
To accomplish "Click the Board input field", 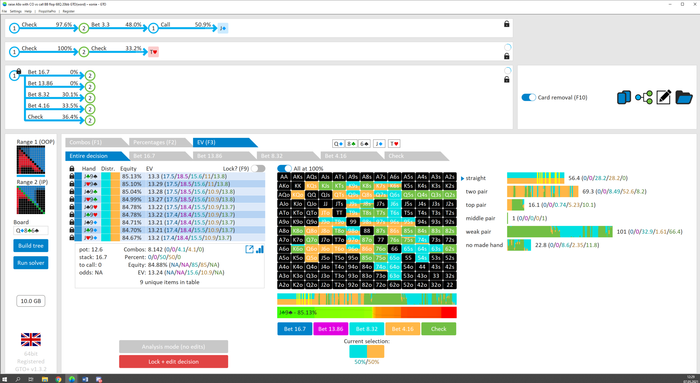I will pos(31,231).
